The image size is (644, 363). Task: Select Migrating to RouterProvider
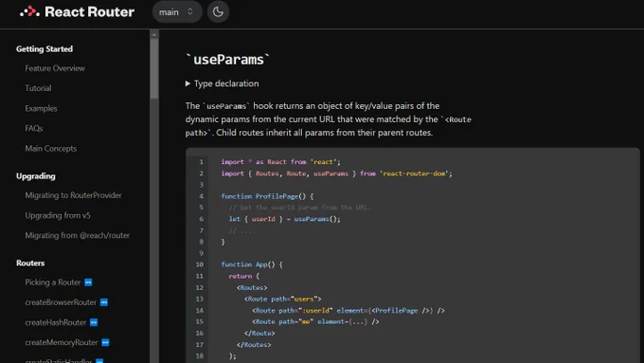pos(73,195)
